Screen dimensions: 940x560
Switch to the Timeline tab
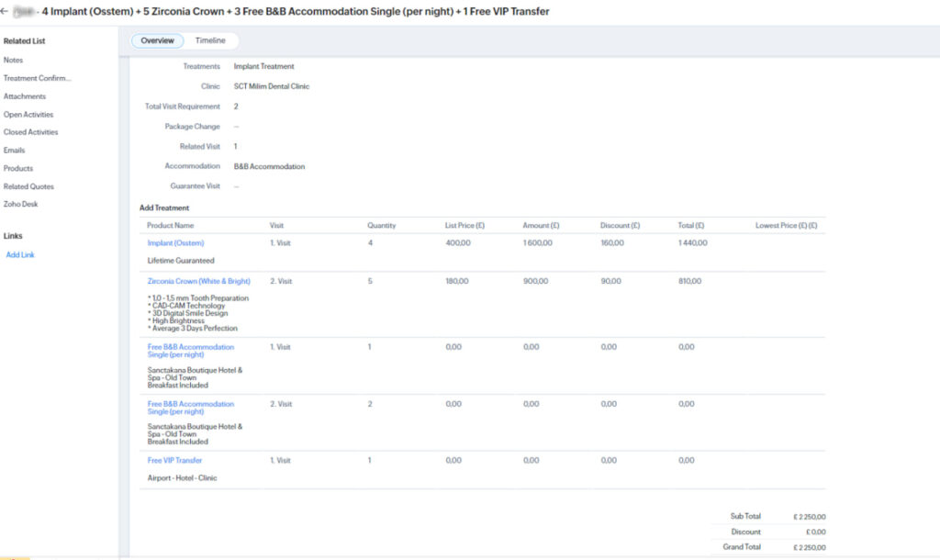[211, 40]
